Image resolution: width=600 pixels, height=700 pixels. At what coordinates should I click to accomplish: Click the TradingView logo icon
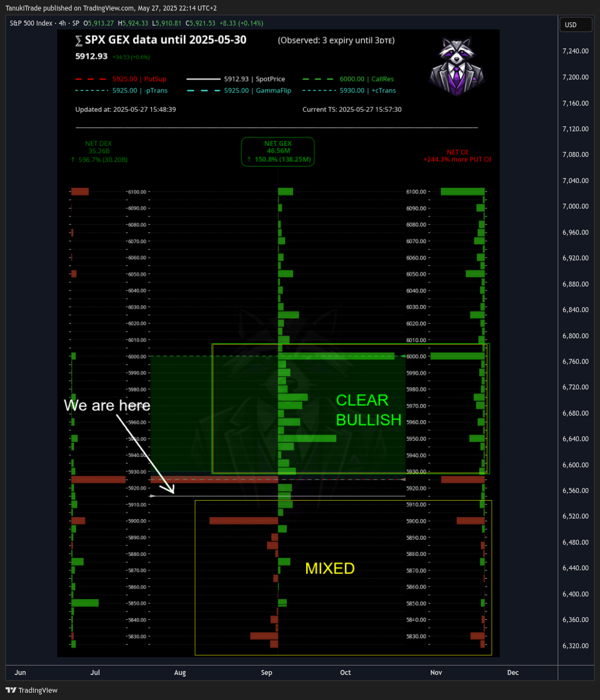[11, 690]
